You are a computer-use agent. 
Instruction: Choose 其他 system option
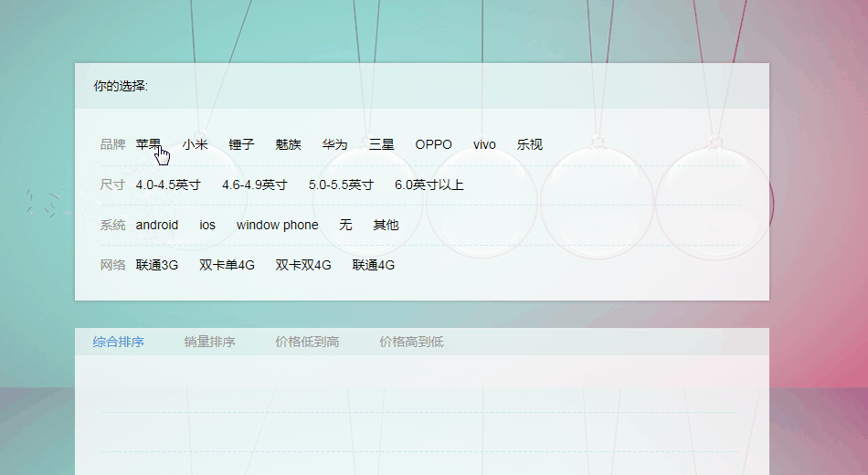[386, 225]
